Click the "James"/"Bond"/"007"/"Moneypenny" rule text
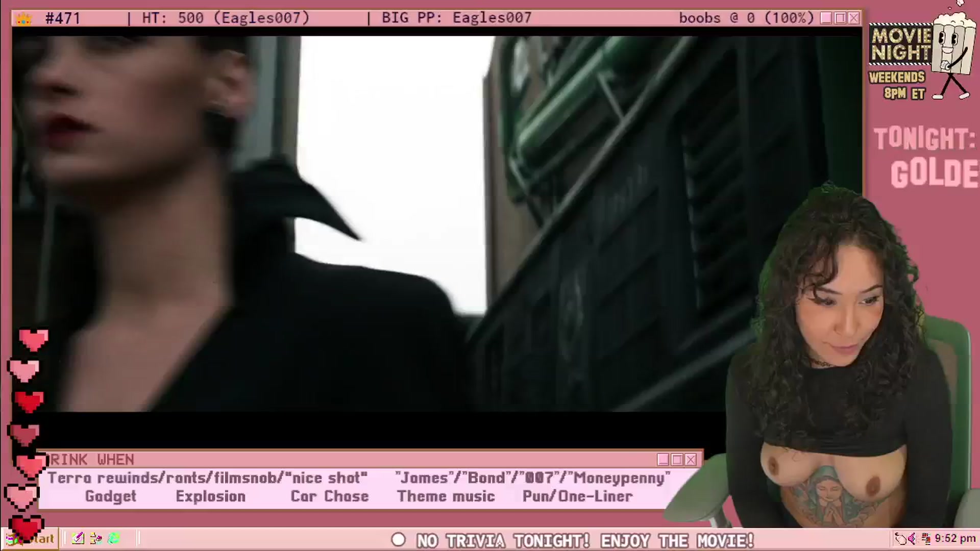Screen dimensions: 980x551 click(532, 478)
